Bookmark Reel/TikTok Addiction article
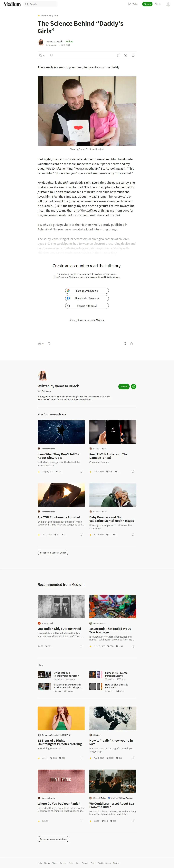 pyautogui.click(x=133, y=472)
